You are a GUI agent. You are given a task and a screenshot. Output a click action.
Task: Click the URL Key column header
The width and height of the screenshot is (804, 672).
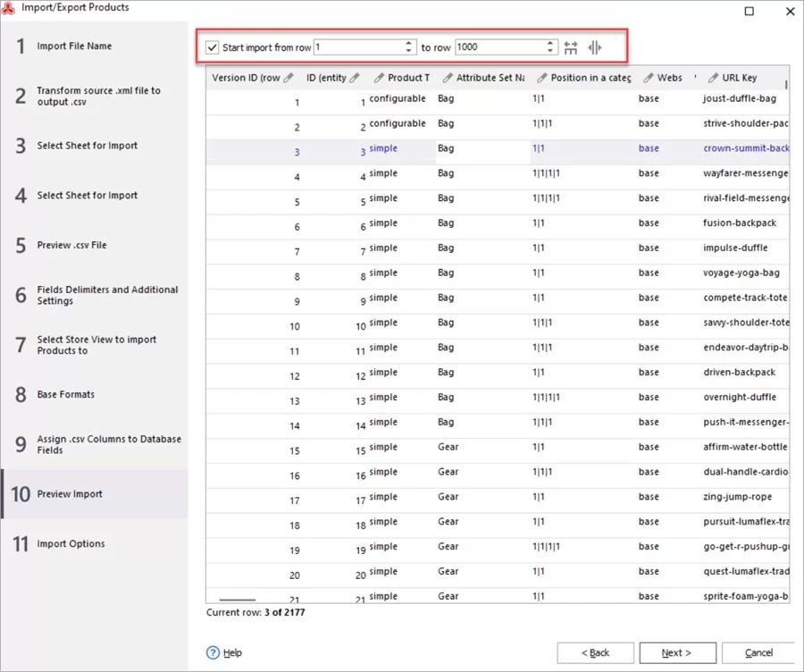(744, 78)
